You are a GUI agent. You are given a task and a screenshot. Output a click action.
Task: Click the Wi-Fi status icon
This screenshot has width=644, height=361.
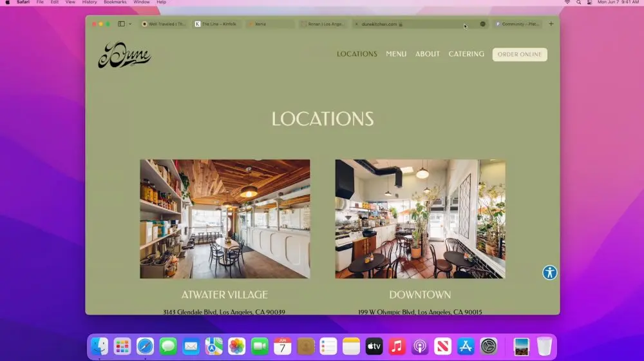(567, 2)
